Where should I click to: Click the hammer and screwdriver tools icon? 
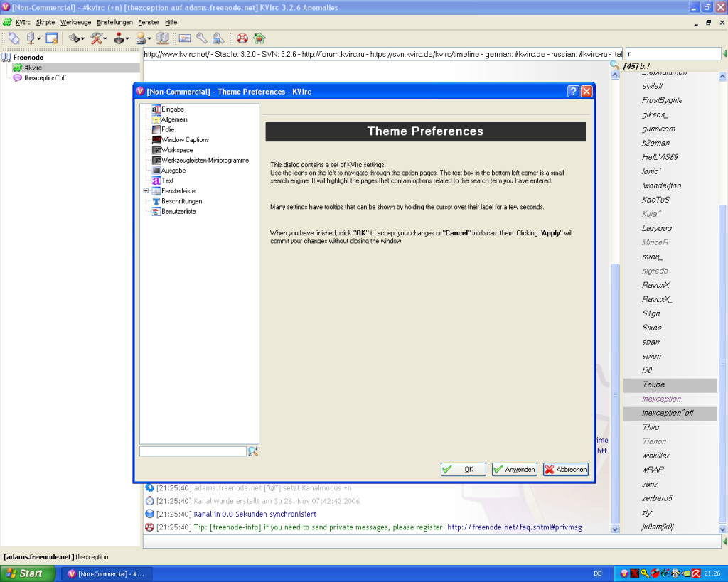[x=96, y=38]
